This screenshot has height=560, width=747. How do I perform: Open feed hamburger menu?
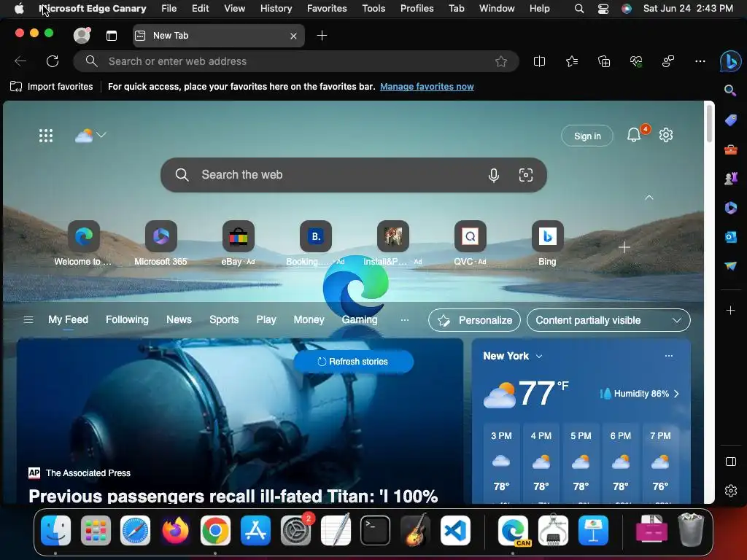[28, 320]
